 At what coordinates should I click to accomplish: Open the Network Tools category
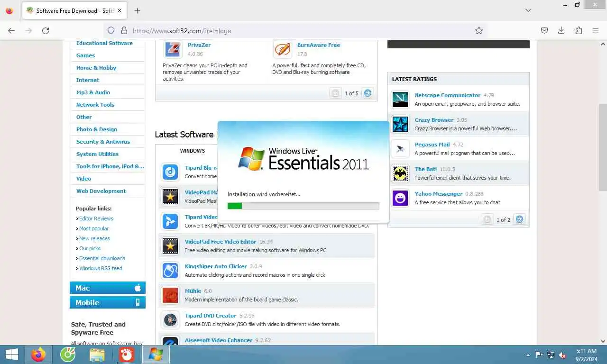95,105
